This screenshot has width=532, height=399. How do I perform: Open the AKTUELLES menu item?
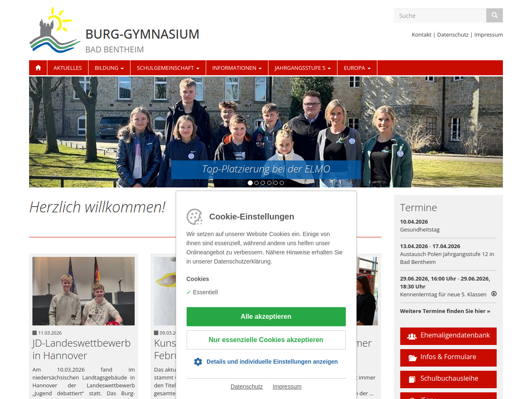point(68,68)
